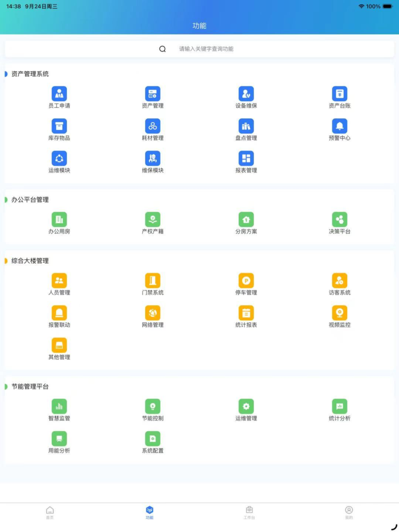Open 员工申请 icon

point(59,93)
